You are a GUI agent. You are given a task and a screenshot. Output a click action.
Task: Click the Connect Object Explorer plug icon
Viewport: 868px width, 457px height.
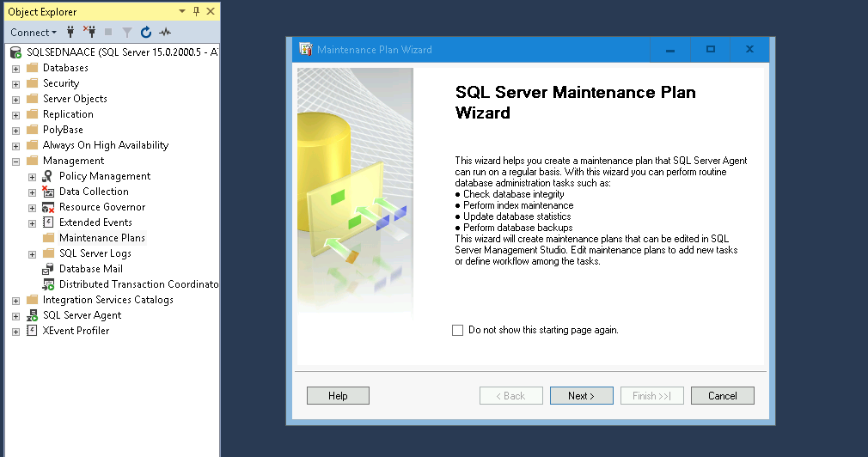(70, 32)
